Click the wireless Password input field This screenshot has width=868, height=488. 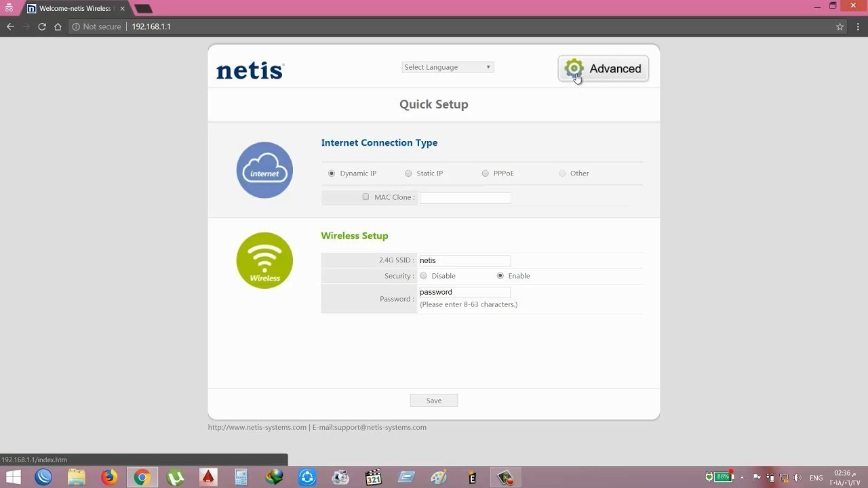(x=465, y=292)
